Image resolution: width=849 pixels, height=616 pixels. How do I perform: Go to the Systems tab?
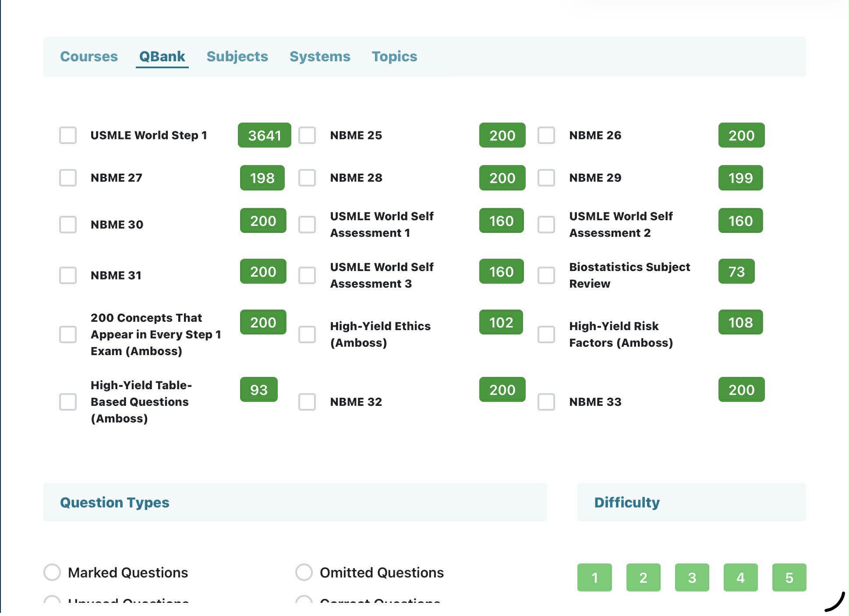(x=320, y=56)
